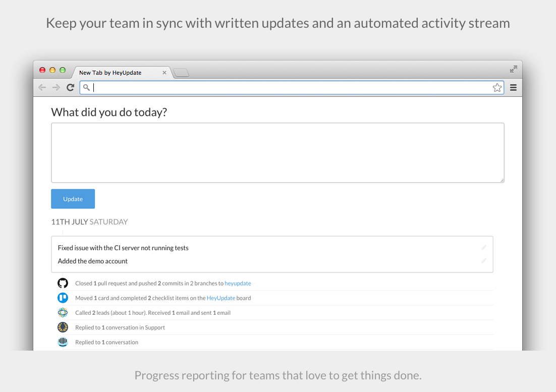The height and width of the screenshot is (392, 556).
Task: Click the GitHub activity icon
Action: (63, 283)
